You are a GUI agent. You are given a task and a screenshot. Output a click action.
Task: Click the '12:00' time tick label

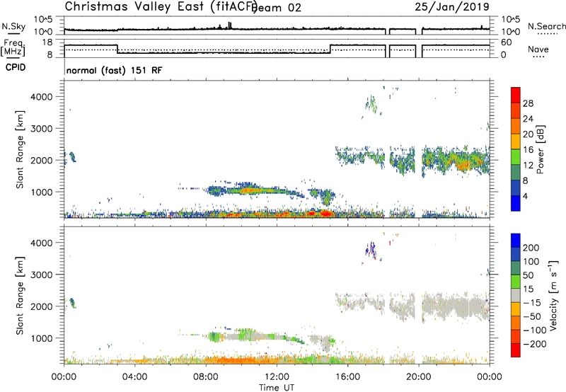(277, 377)
